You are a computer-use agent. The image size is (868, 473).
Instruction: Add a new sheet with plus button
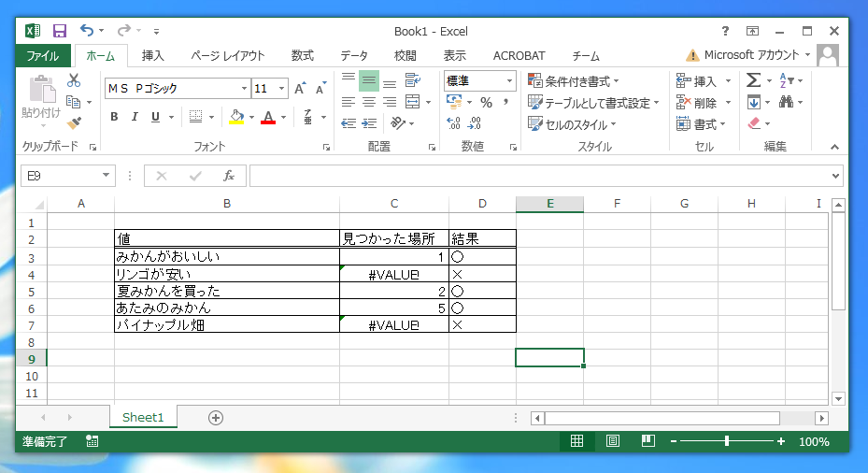coord(216,418)
